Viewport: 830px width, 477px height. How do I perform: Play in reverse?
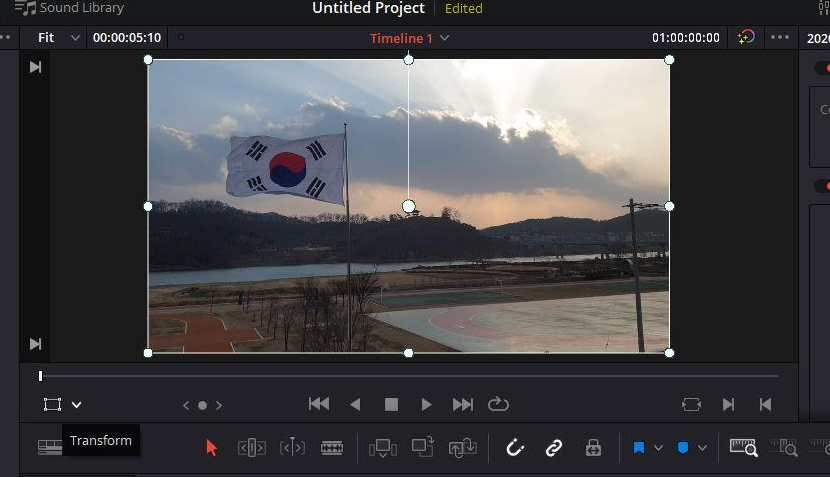pos(355,405)
